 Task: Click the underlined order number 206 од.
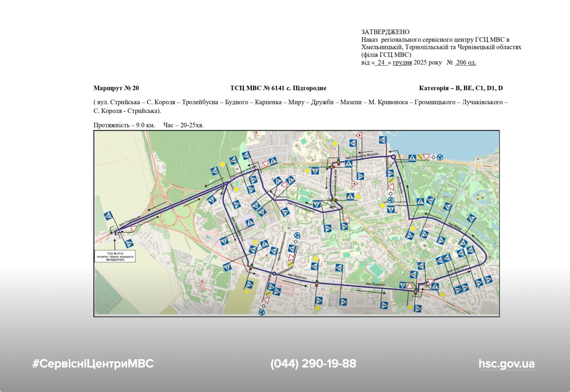coord(466,62)
